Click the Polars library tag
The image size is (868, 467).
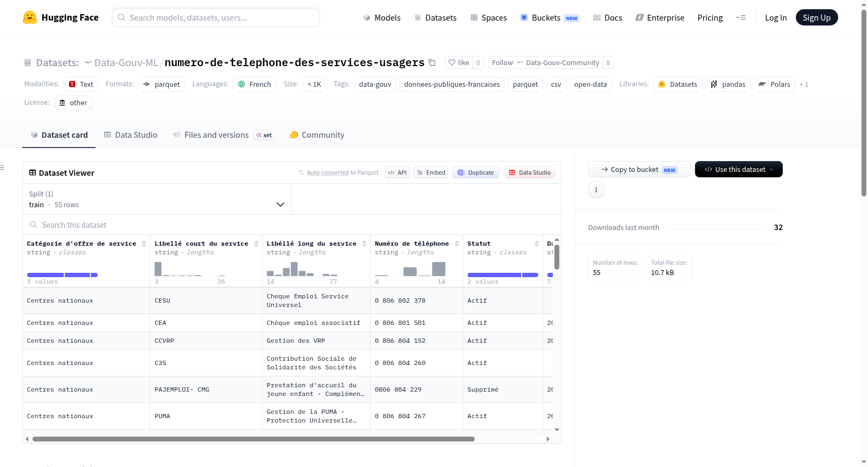[x=774, y=84]
